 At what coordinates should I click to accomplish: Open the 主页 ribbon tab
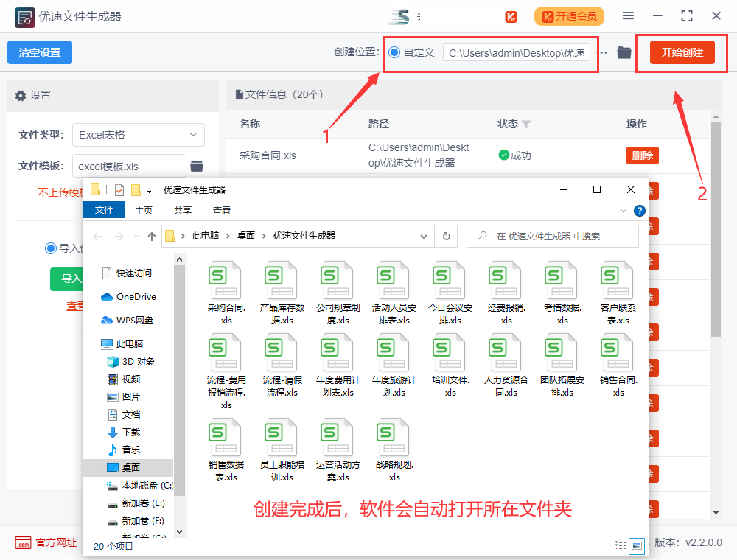pos(144,211)
